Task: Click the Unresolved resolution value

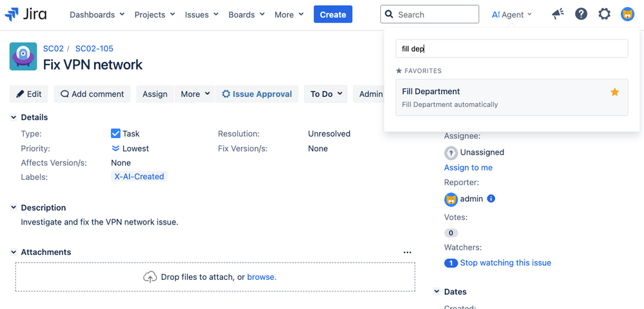Action: (329, 134)
